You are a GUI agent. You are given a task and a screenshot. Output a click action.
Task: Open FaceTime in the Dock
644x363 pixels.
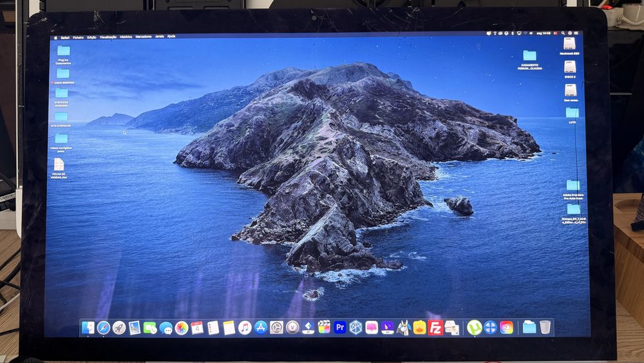point(150,328)
